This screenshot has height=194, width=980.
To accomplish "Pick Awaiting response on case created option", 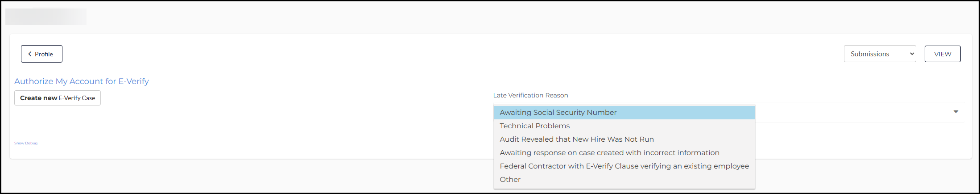I will 609,153.
